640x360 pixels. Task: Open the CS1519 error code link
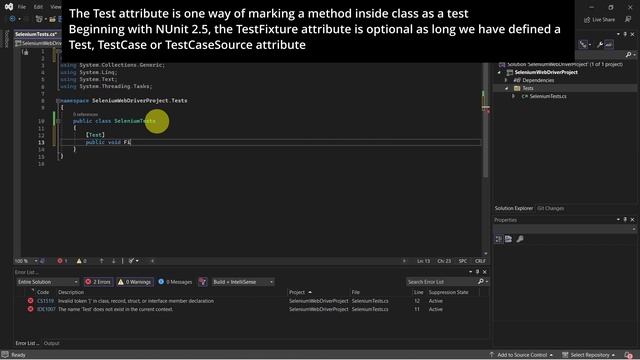click(x=45, y=301)
